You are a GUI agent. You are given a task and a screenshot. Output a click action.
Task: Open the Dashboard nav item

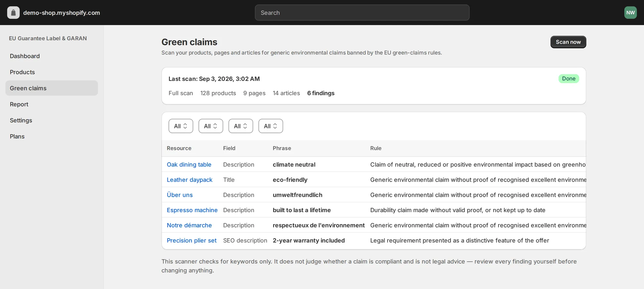tap(52, 56)
